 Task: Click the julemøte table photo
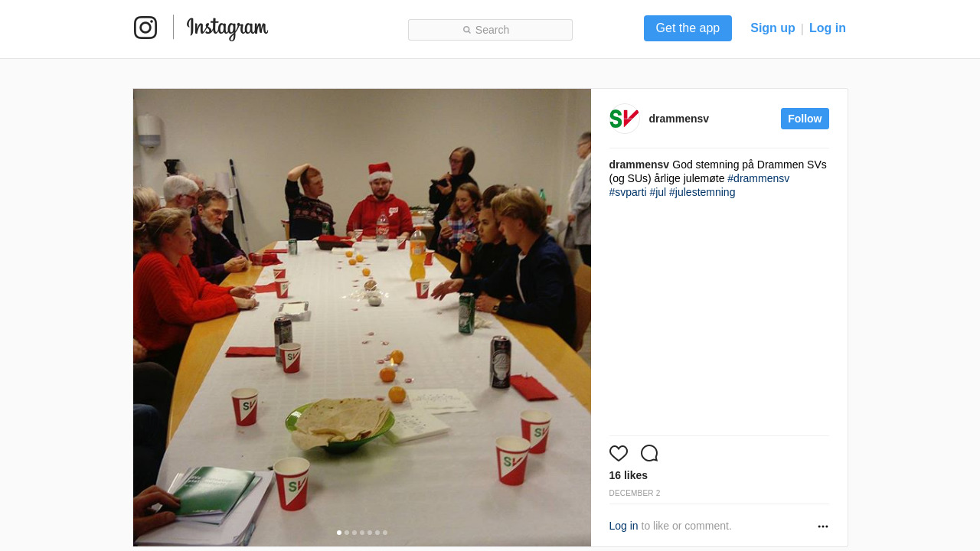click(362, 318)
